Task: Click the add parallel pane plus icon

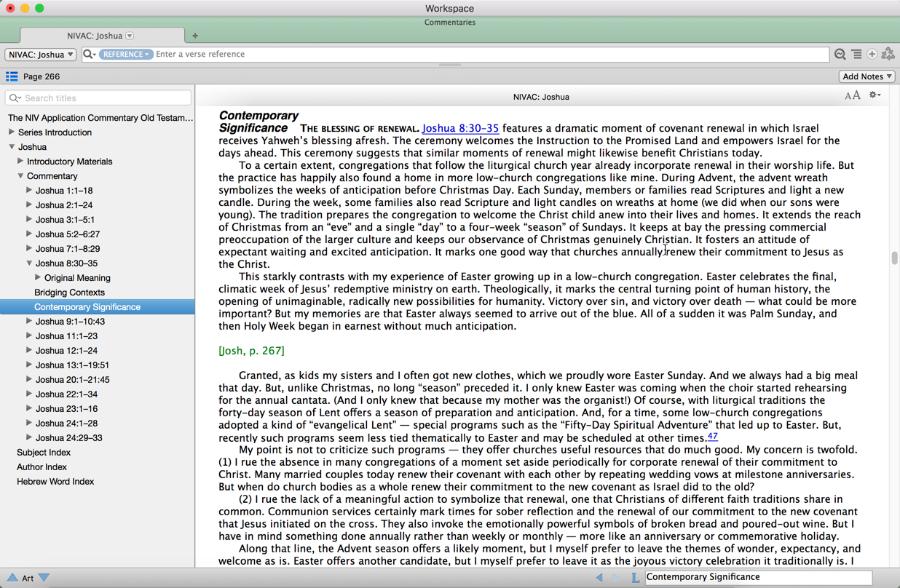Action: [x=872, y=55]
